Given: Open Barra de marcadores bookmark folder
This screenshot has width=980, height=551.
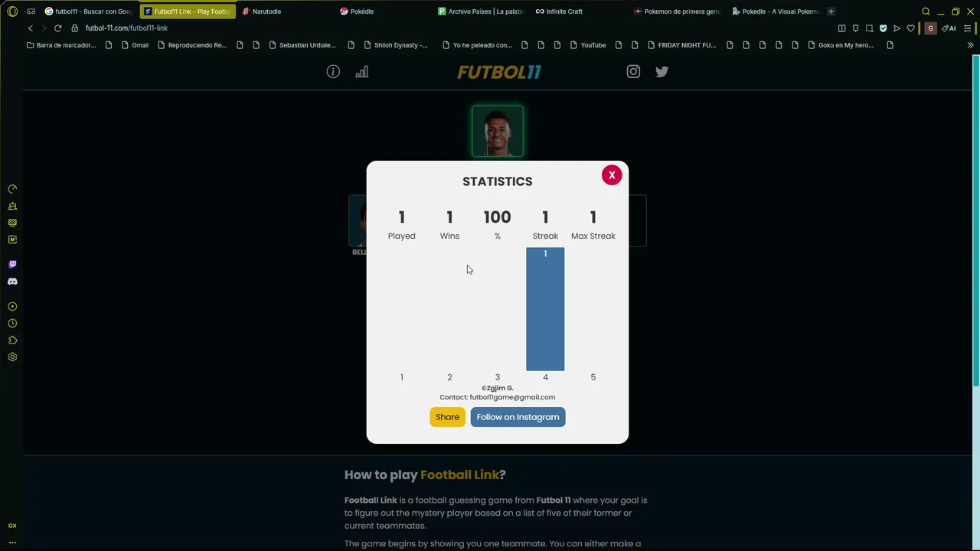Looking at the screenshot, I should pyautogui.click(x=61, y=45).
